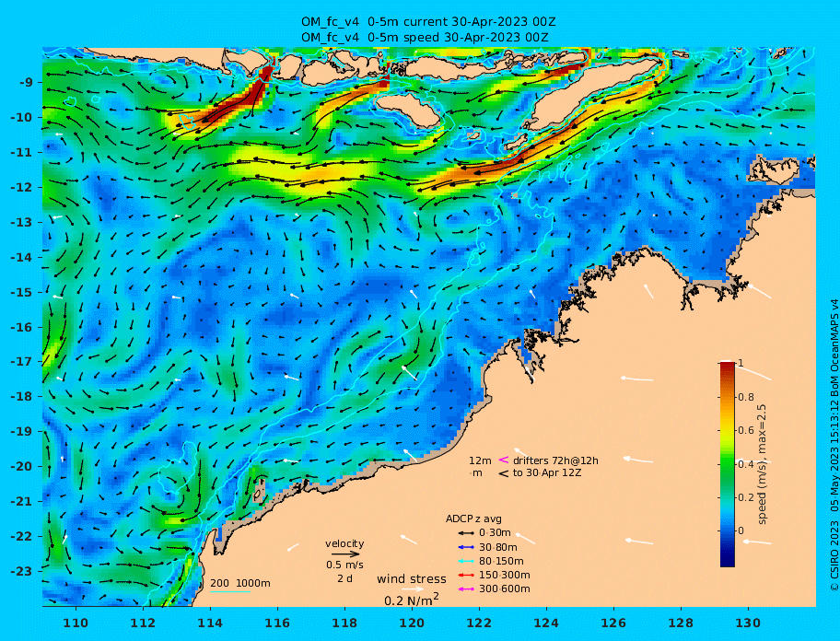Screen dimensions: 840x641
Task: Click the black velocity scale arrow
Action: click(344, 554)
